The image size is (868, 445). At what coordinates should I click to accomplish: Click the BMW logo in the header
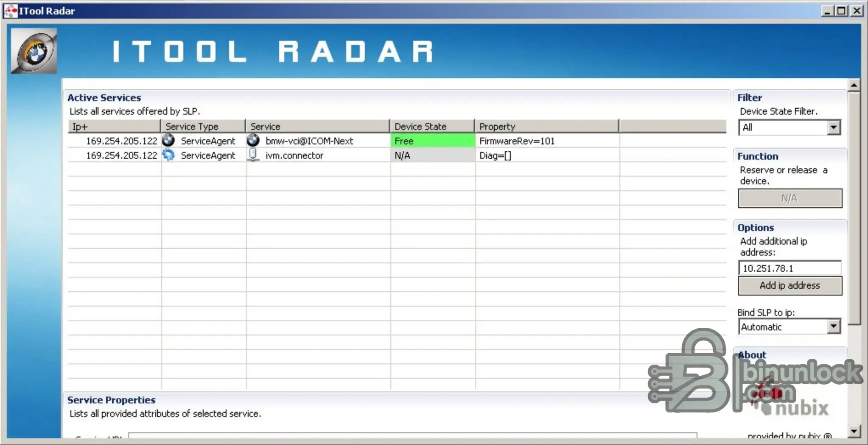click(x=34, y=51)
